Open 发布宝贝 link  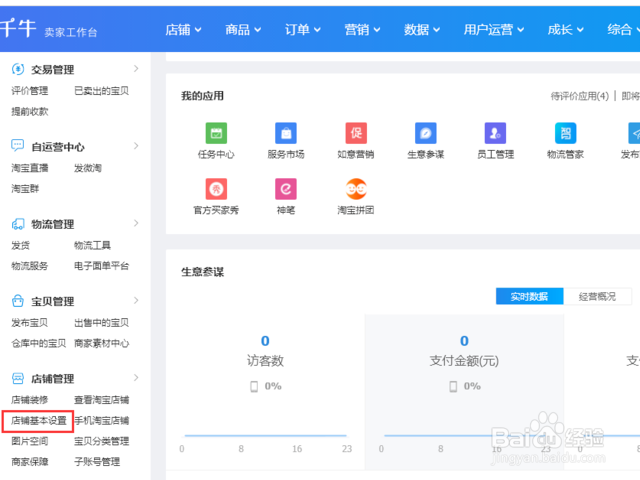pyautogui.click(x=29, y=322)
